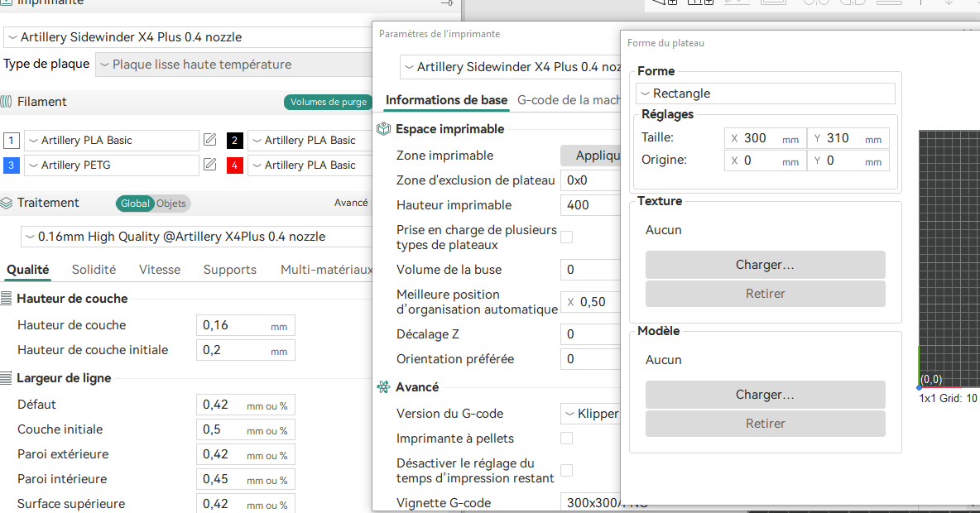Click the Hauteur de couche 0,16 field
The height and width of the screenshot is (513, 980).
pyautogui.click(x=246, y=325)
